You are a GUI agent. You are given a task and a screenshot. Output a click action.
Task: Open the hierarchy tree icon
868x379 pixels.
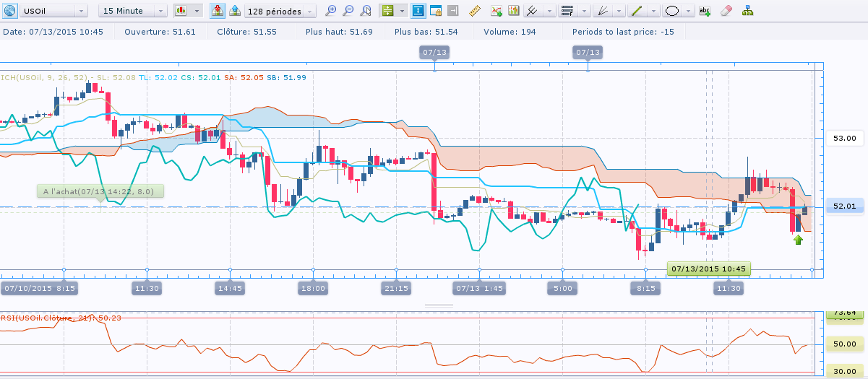pos(747,11)
